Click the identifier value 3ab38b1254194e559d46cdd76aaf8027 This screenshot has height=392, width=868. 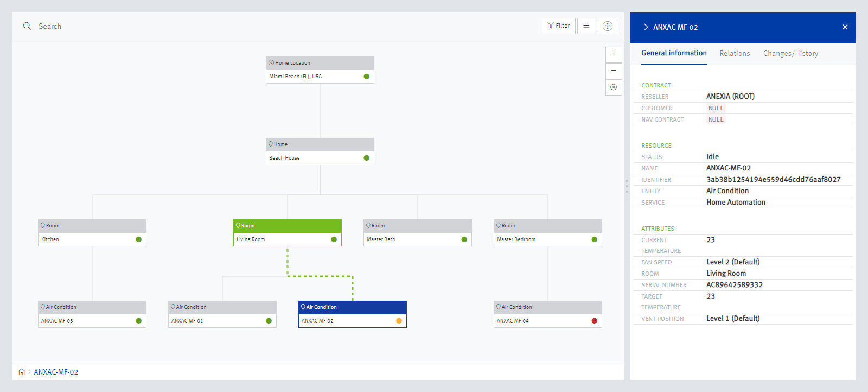click(x=773, y=180)
